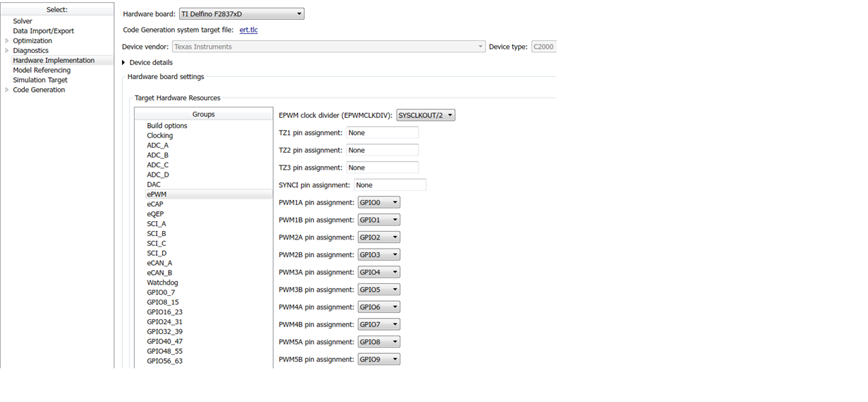The image size is (868, 402).
Task: Select the Watchdog group
Action: [162, 283]
